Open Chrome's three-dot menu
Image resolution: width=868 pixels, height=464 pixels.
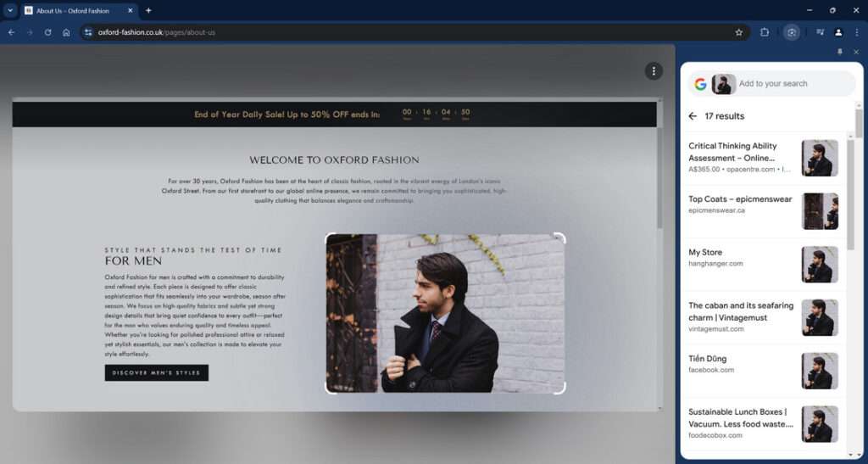click(856, 33)
